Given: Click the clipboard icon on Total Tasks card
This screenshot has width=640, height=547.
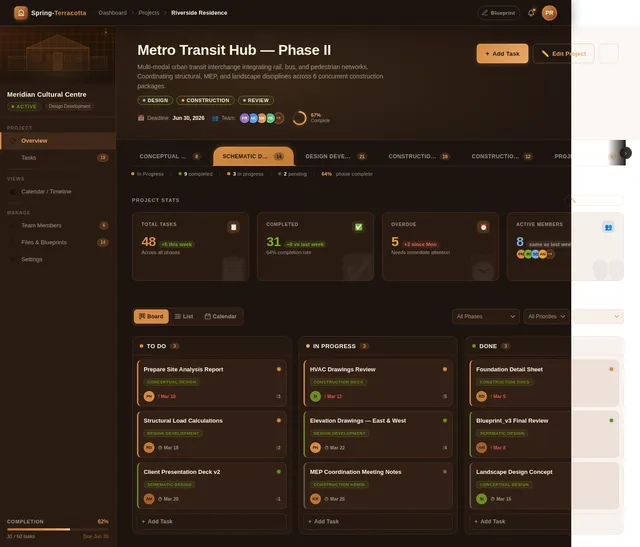Looking at the screenshot, I should [233, 227].
